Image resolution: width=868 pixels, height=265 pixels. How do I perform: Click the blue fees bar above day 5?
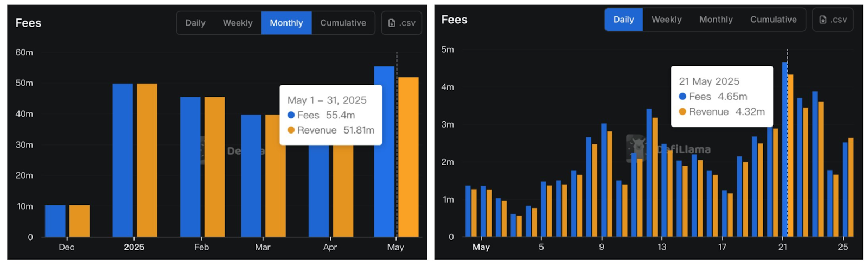point(544,209)
